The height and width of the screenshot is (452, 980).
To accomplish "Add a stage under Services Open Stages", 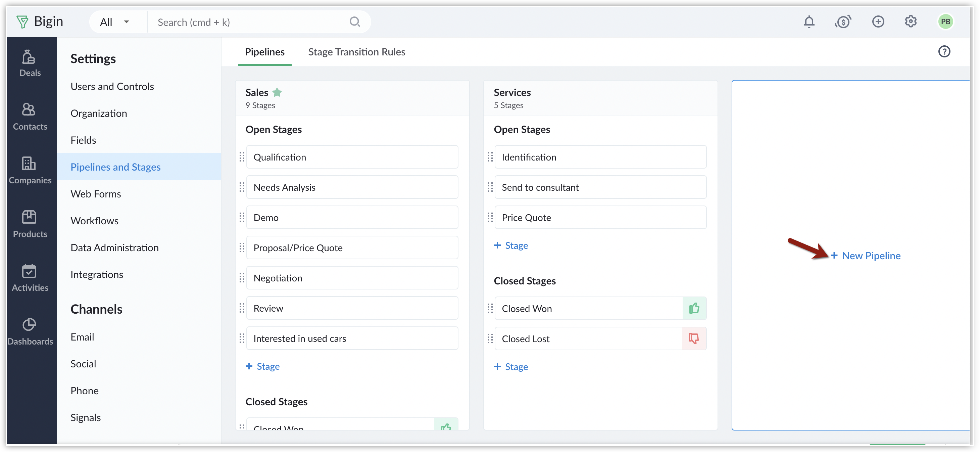I will pyautogui.click(x=511, y=245).
